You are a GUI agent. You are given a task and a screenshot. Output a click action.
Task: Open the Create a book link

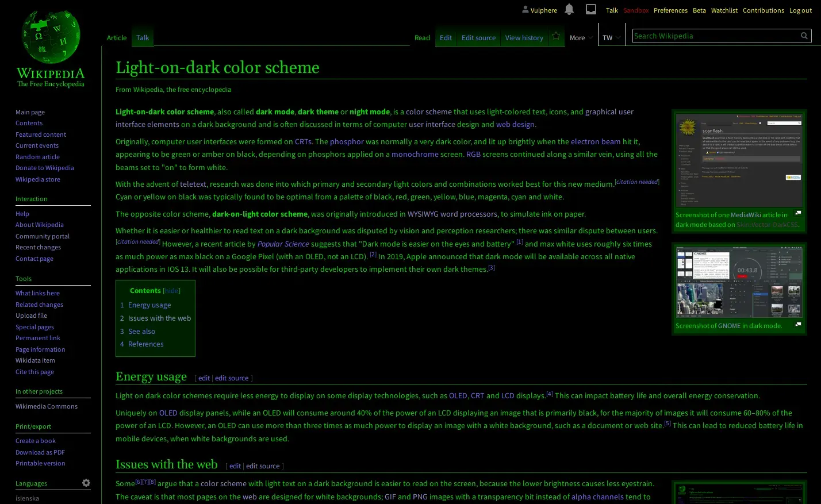pyautogui.click(x=36, y=441)
